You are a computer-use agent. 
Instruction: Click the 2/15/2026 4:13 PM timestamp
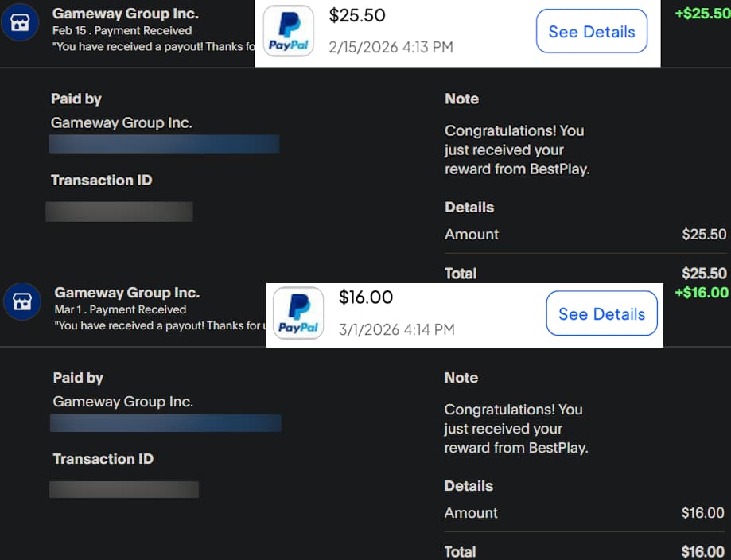pyautogui.click(x=391, y=47)
